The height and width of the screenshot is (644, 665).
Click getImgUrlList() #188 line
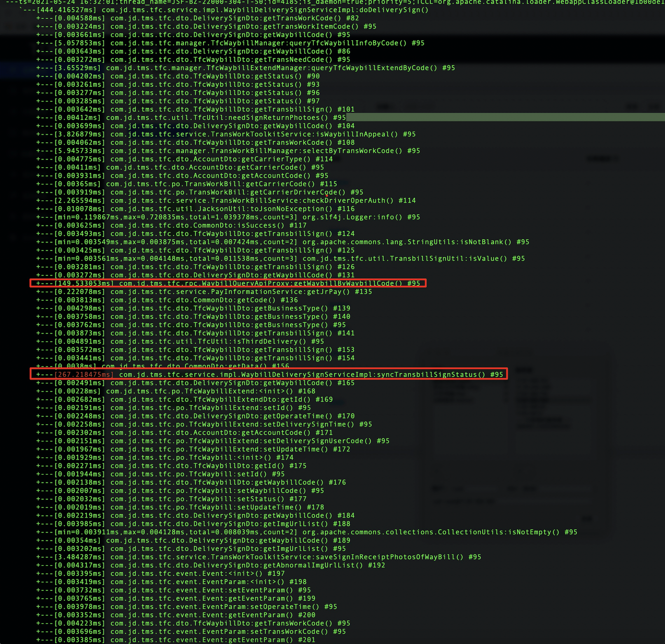[193, 524]
